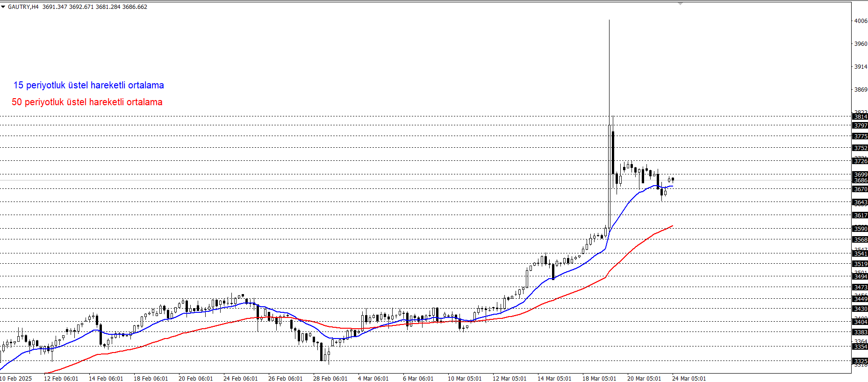
Task: Click the '20 Mar 05:01' time axis label
Action: [x=644, y=378]
